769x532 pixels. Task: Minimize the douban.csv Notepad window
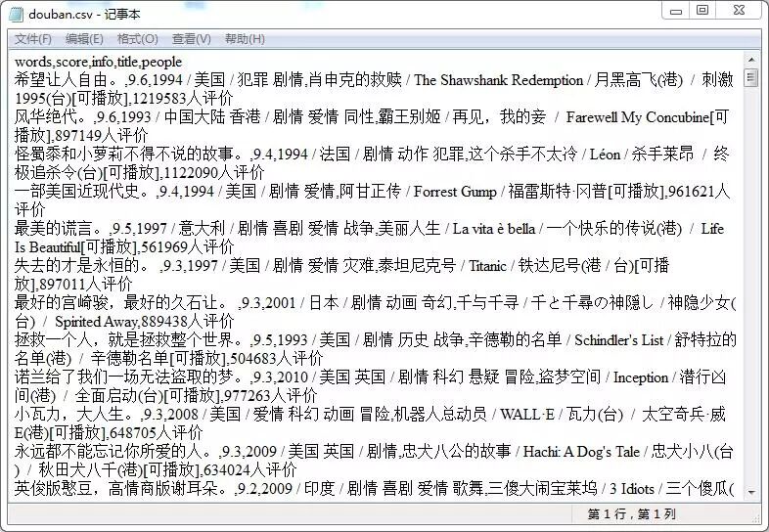click(676, 11)
